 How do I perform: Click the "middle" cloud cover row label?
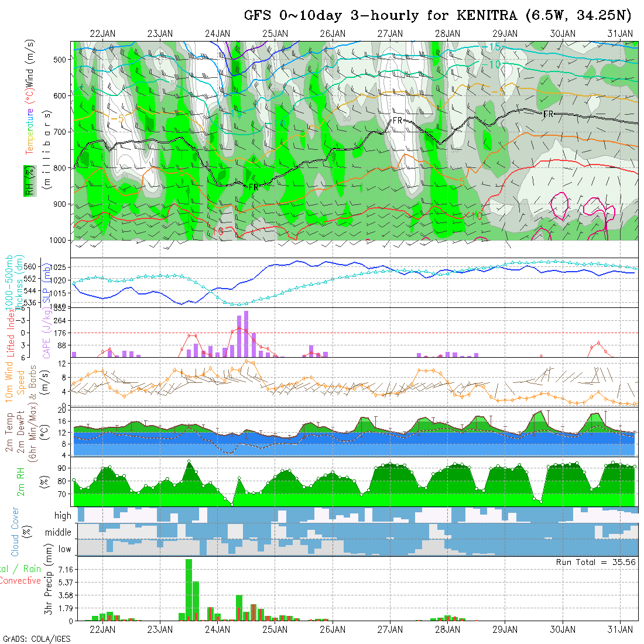click(x=59, y=532)
